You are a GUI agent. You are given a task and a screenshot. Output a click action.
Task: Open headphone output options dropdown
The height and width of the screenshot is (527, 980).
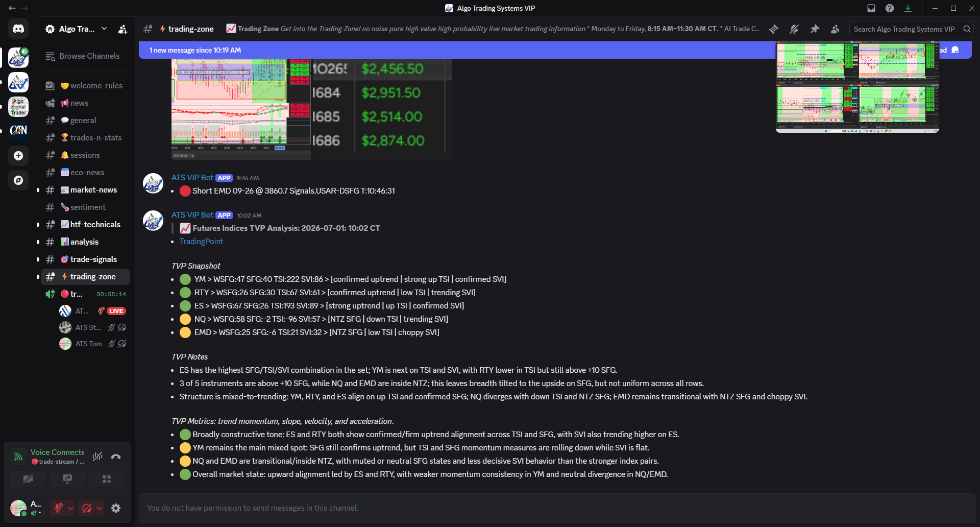100,508
